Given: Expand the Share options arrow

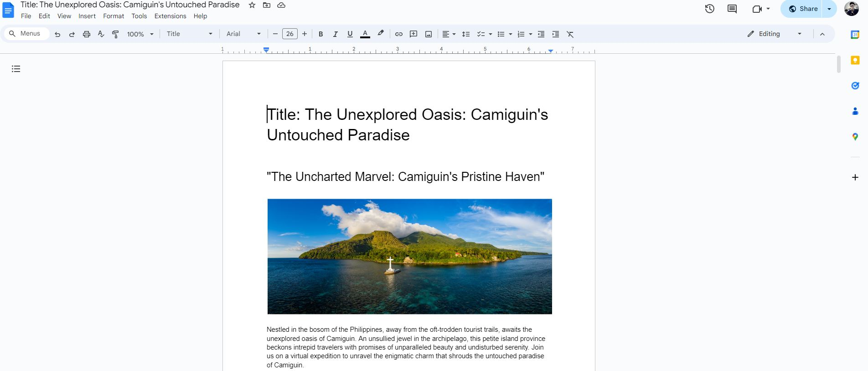Looking at the screenshot, I should [829, 9].
